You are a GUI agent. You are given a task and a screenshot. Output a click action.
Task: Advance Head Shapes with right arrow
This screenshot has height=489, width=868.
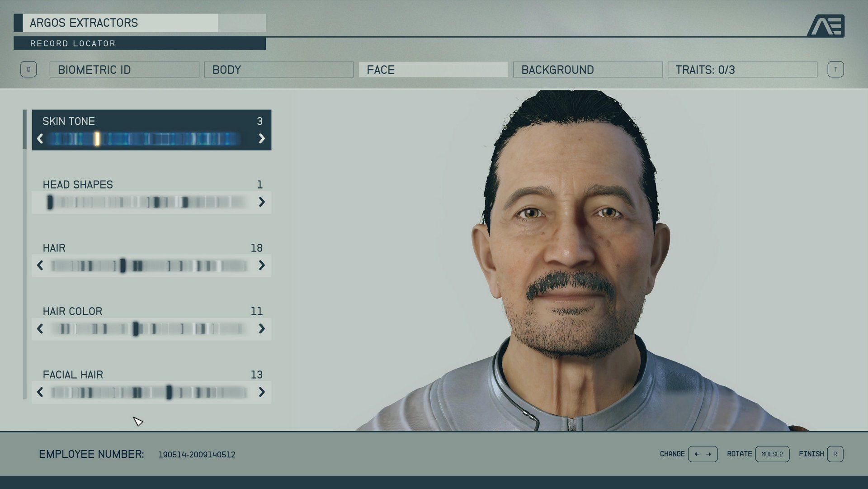pos(262,202)
